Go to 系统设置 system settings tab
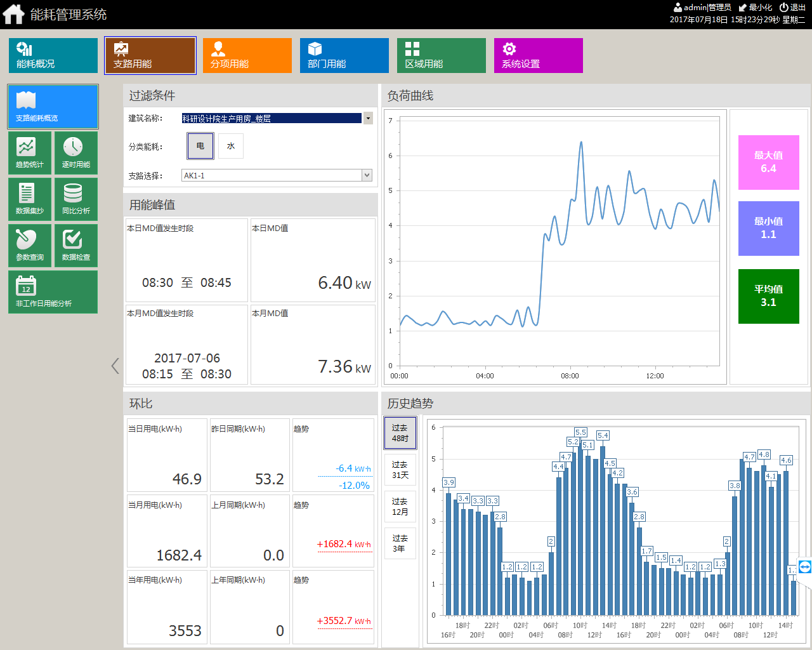Viewport: 812px width, 650px height. pyautogui.click(x=538, y=56)
